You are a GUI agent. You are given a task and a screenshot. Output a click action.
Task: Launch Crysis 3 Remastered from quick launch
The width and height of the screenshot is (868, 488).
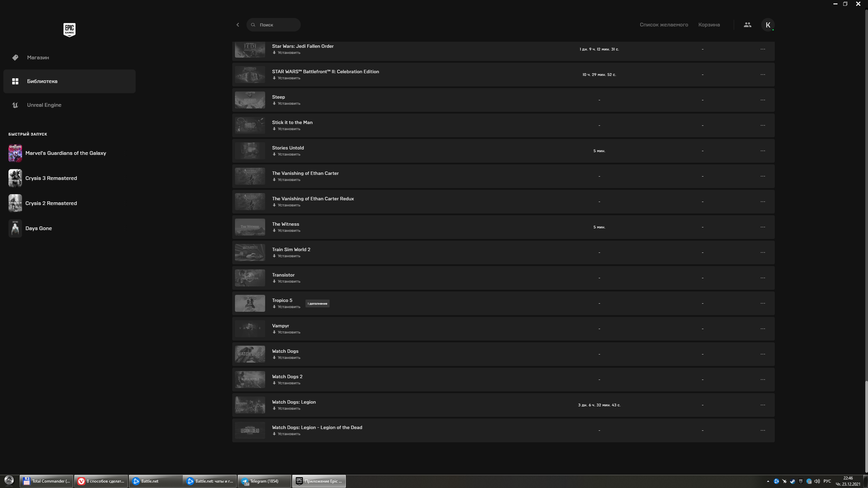43,178
